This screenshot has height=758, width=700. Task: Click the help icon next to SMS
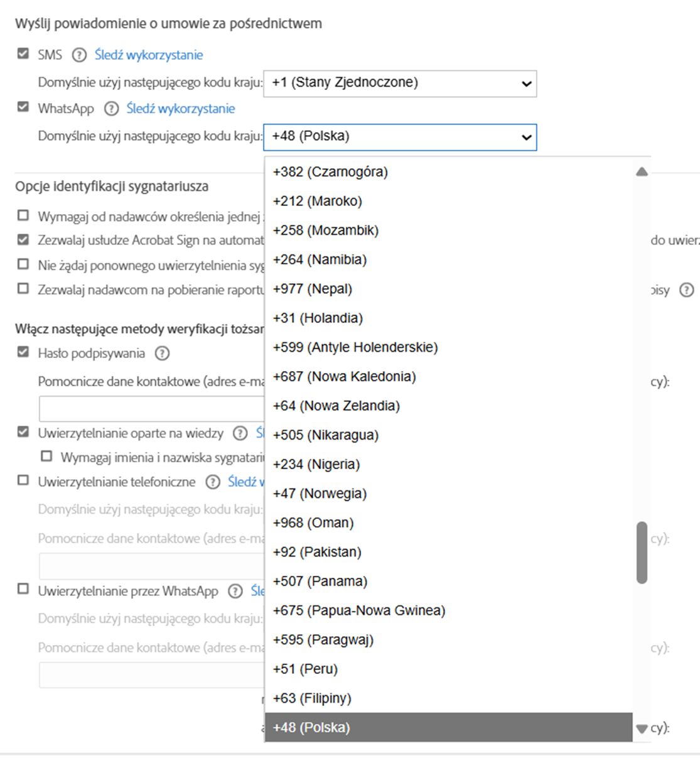[x=79, y=55]
